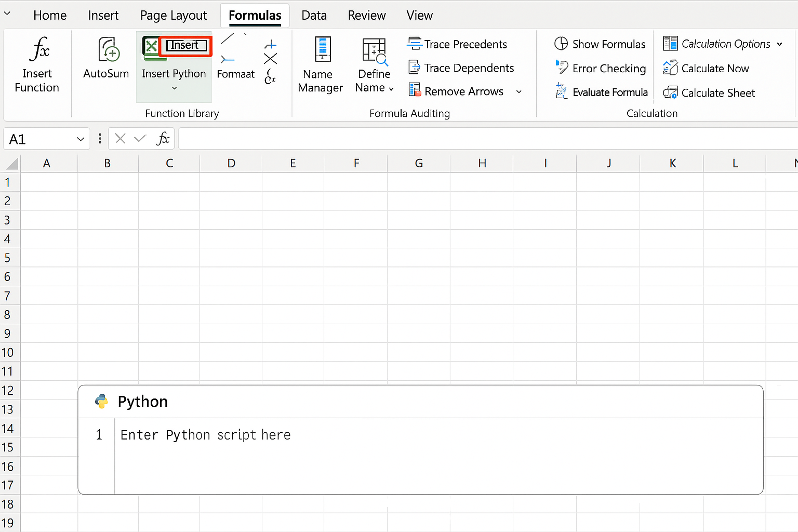This screenshot has width=798, height=532.
Task: Click the Python logo in editor header
Action: click(102, 401)
